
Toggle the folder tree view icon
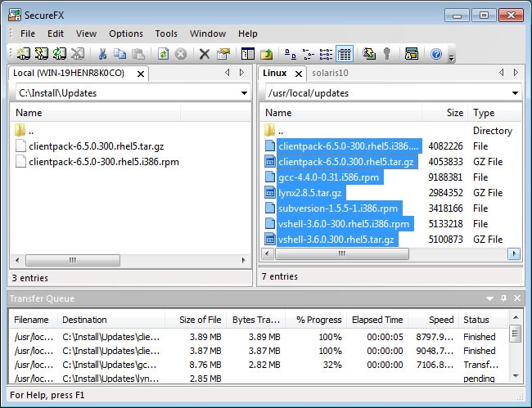[x=248, y=53]
